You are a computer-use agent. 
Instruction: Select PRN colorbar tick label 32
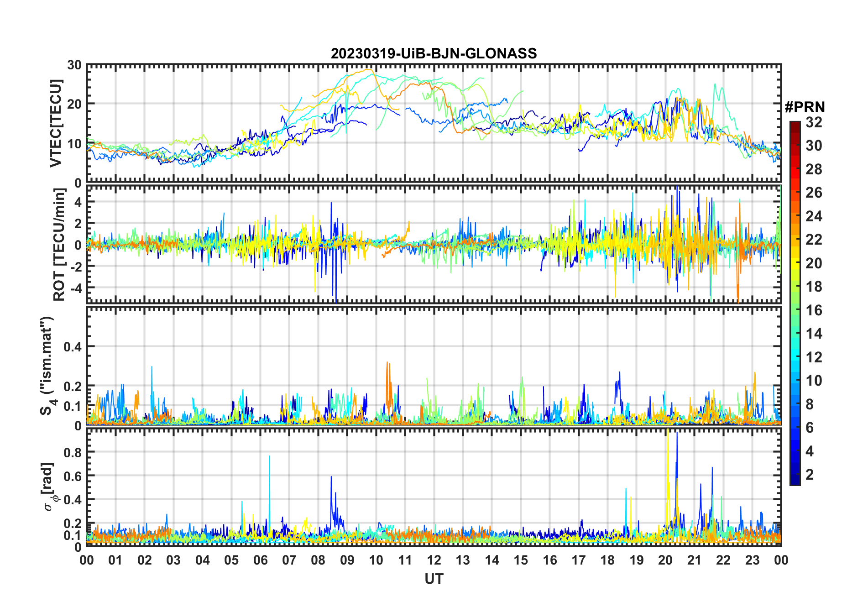pyautogui.click(x=814, y=122)
